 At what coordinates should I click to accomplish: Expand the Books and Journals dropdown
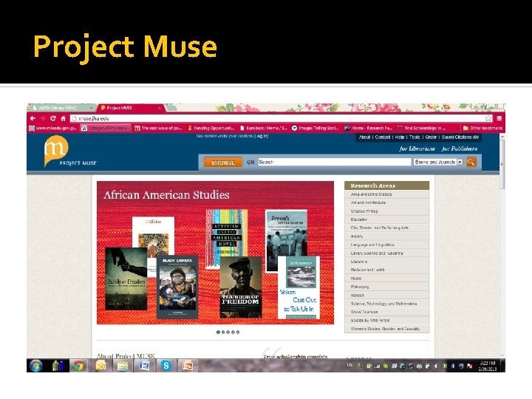[x=437, y=162]
